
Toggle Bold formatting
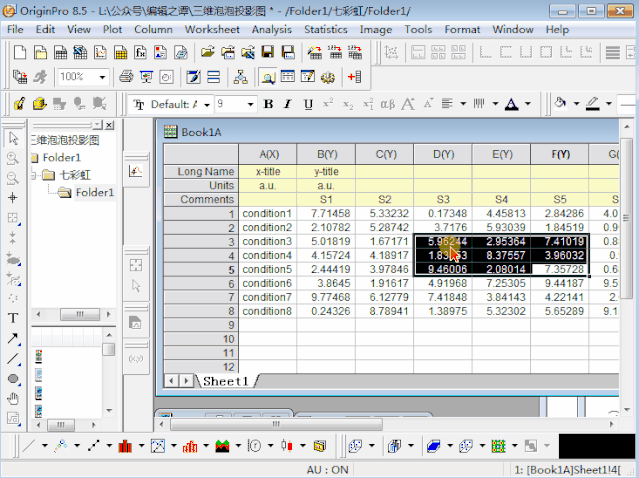coord(268,104)
